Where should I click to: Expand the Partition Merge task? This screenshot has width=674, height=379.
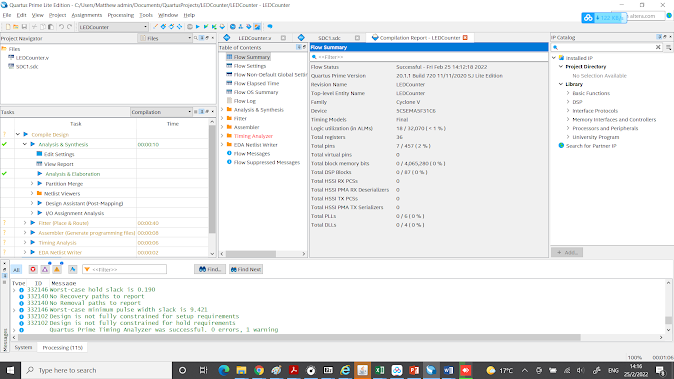click(x=32, y=183)
